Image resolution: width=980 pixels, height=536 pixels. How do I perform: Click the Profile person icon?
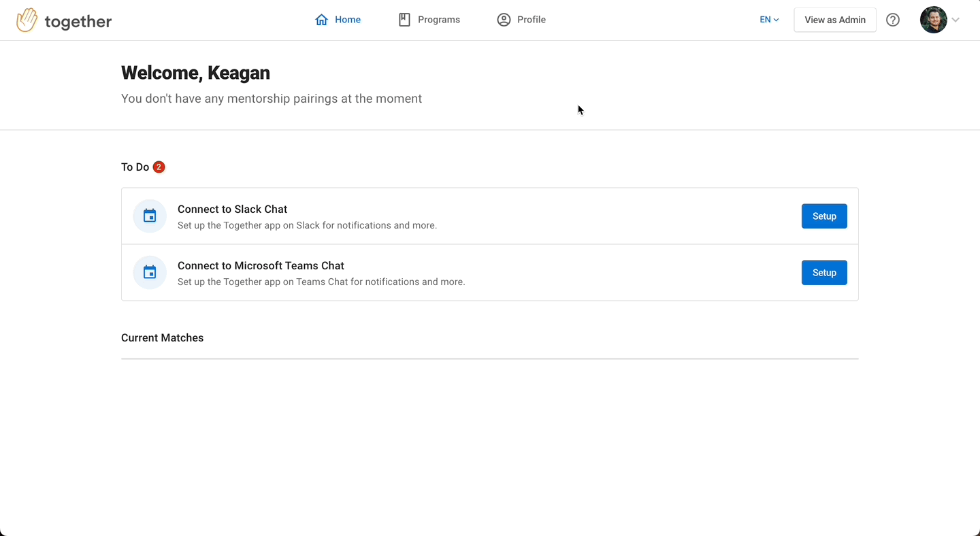pos(504,20)
